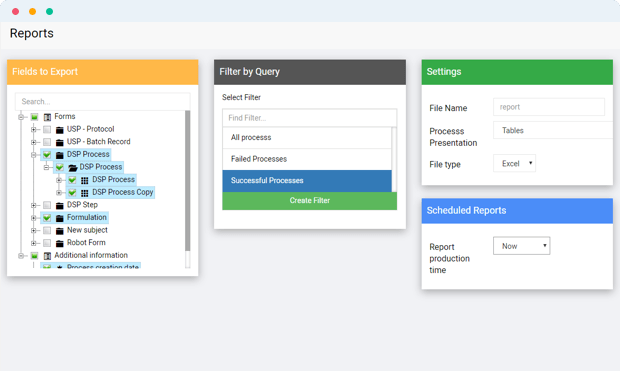Click the USP - Batch Record folder icon

pos(60,142)
